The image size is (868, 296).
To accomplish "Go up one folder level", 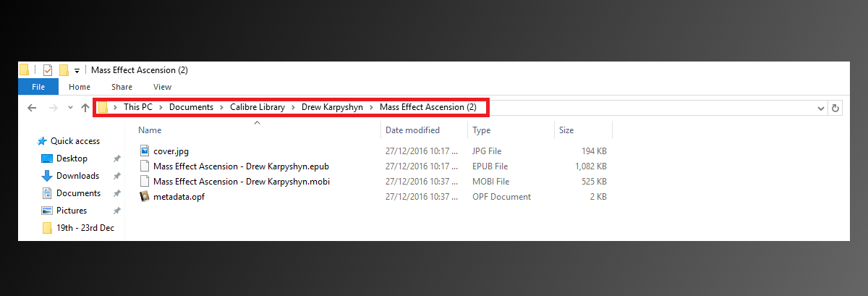I will [x=85, y=108].
